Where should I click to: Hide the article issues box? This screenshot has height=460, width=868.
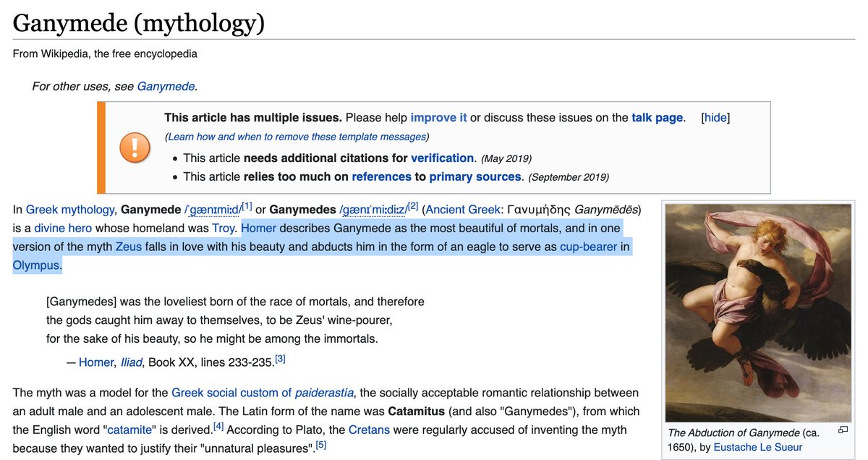(x=715, y=117)
